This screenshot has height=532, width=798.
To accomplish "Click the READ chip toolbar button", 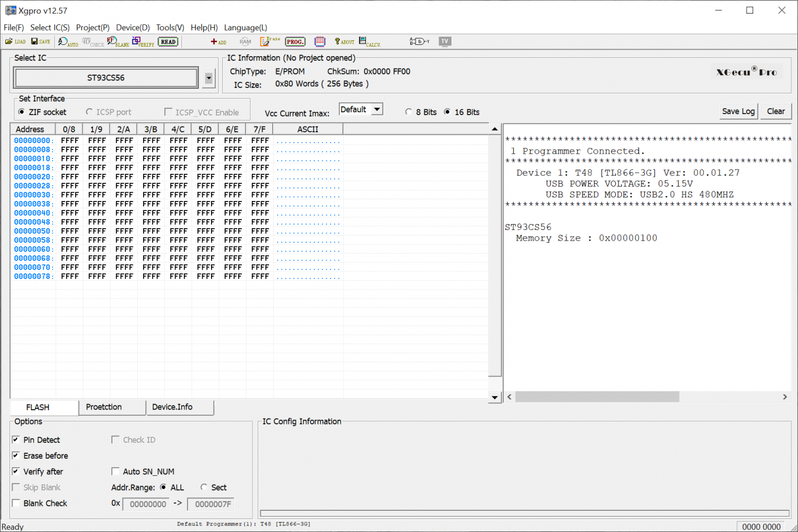I will pyautogui.click(x=168, y=41).
